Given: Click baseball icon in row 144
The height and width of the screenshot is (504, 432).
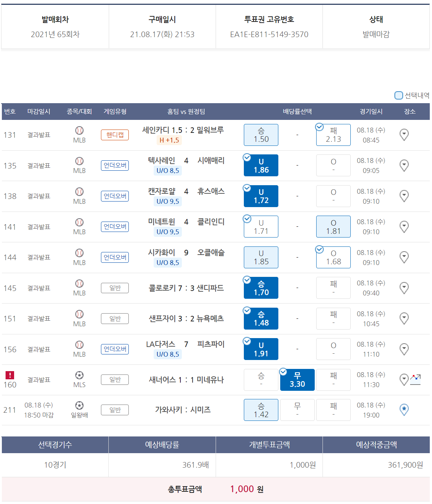Looking at the screenshot, I should pyautogui.click(x=79, y=253).
